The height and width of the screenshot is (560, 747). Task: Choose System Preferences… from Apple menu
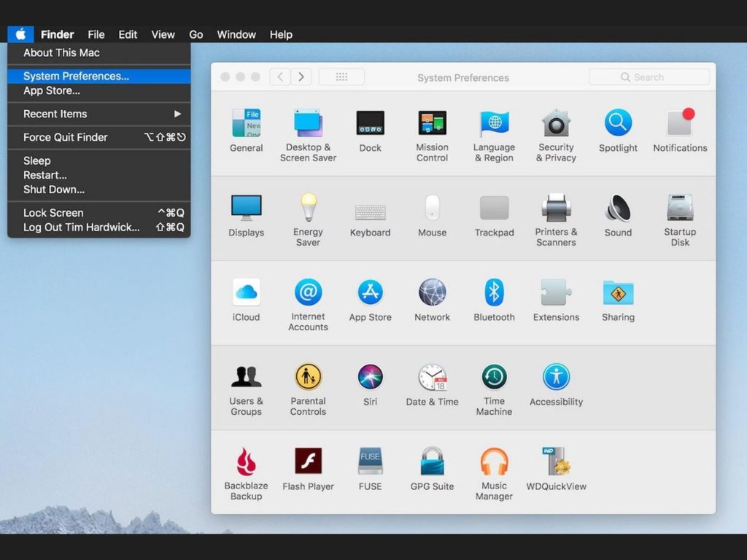(x=99, y=76)
